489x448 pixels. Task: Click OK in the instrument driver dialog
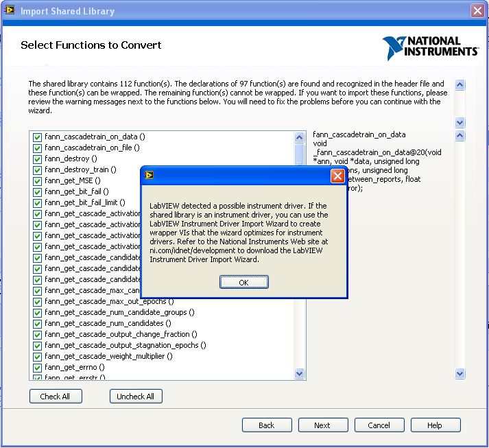coord(244,283)
